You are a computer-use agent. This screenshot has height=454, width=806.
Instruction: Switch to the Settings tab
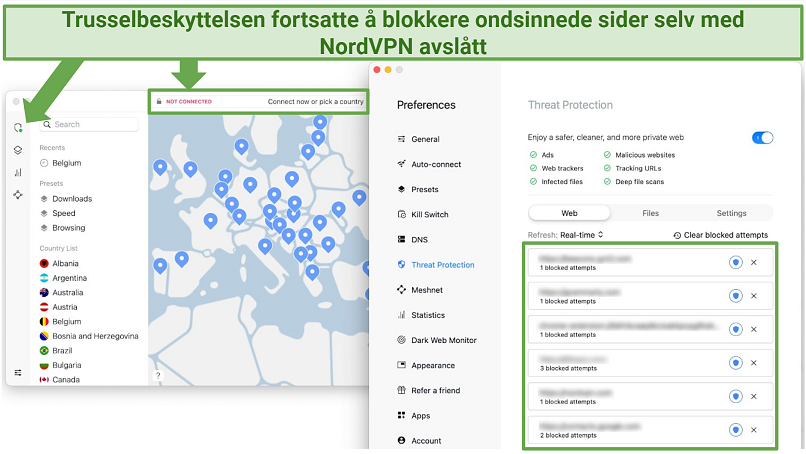click(x=731, y=213)
